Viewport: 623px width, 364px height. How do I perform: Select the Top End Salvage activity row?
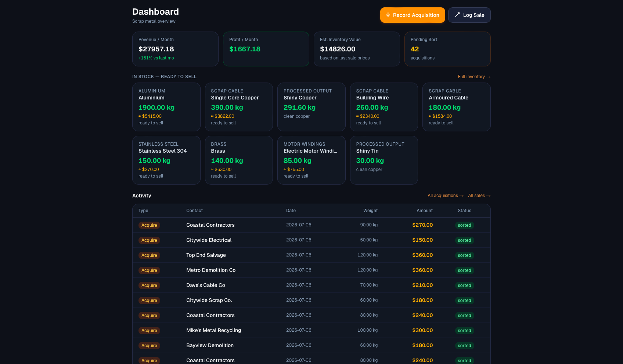(311, 255)
